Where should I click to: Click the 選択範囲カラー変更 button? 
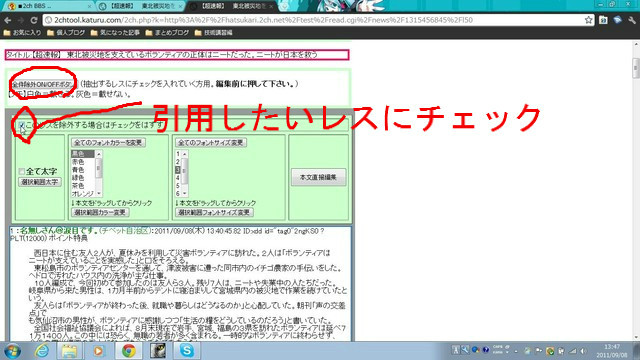pyautogui.click(x=100, y=212)
